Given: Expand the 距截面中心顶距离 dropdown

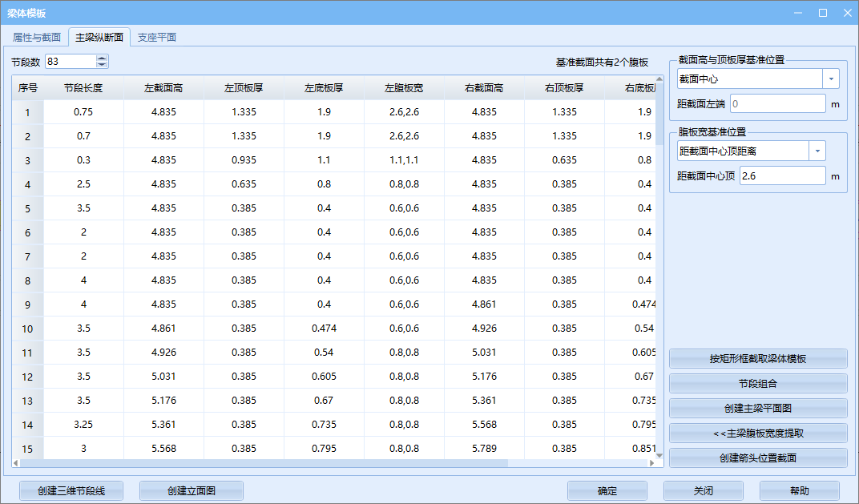Looking at the screenshot, I should 817,151.
